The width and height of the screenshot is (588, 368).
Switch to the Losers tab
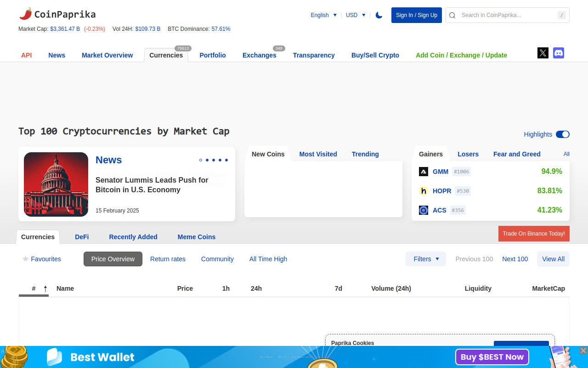click(x=468, y=154)
